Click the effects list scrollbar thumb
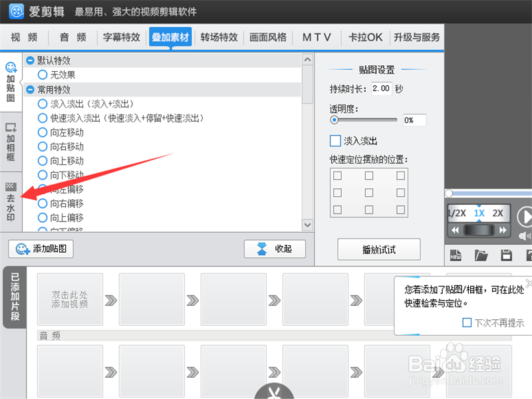This screenshot has width=532, height=399. click(x=307, y=85)
